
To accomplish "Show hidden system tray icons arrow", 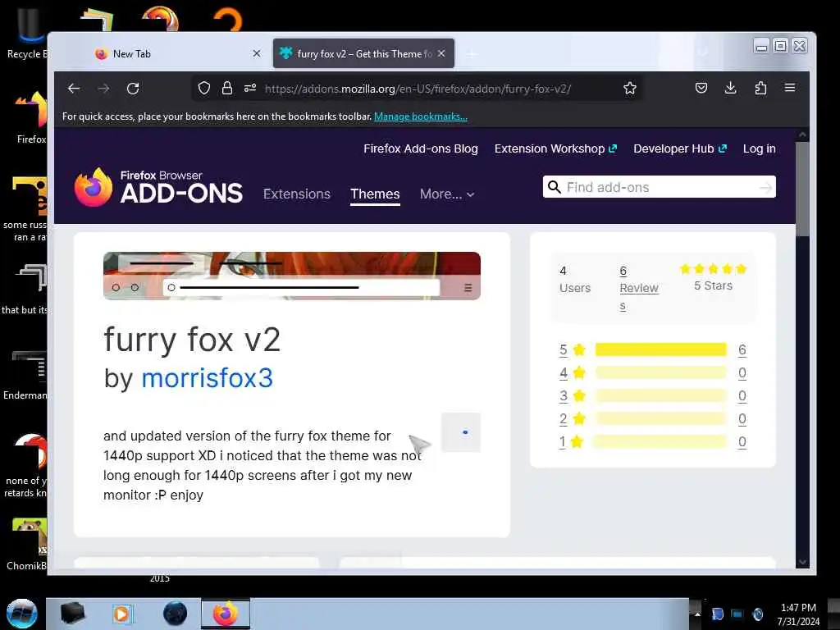I will (697, 614).
